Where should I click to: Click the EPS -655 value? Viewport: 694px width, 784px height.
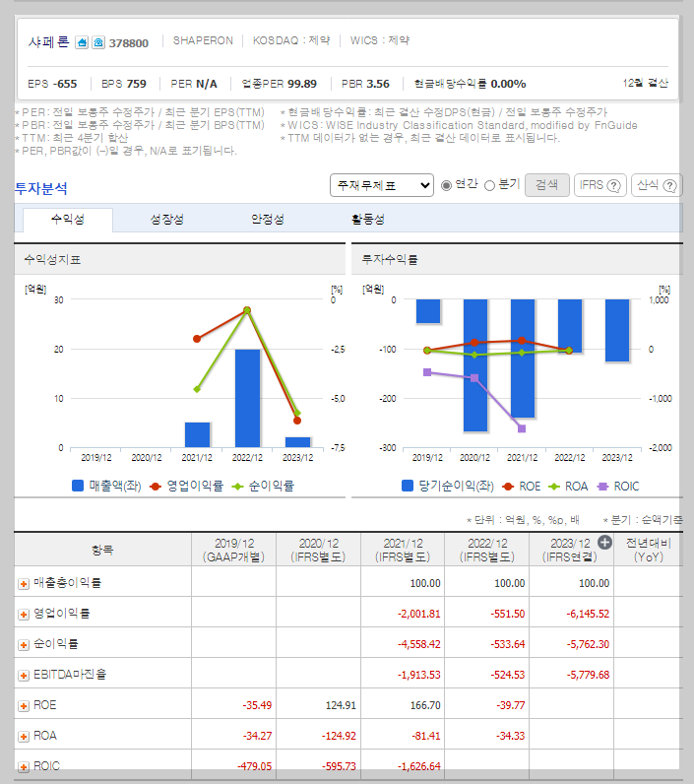pos(52,84)
